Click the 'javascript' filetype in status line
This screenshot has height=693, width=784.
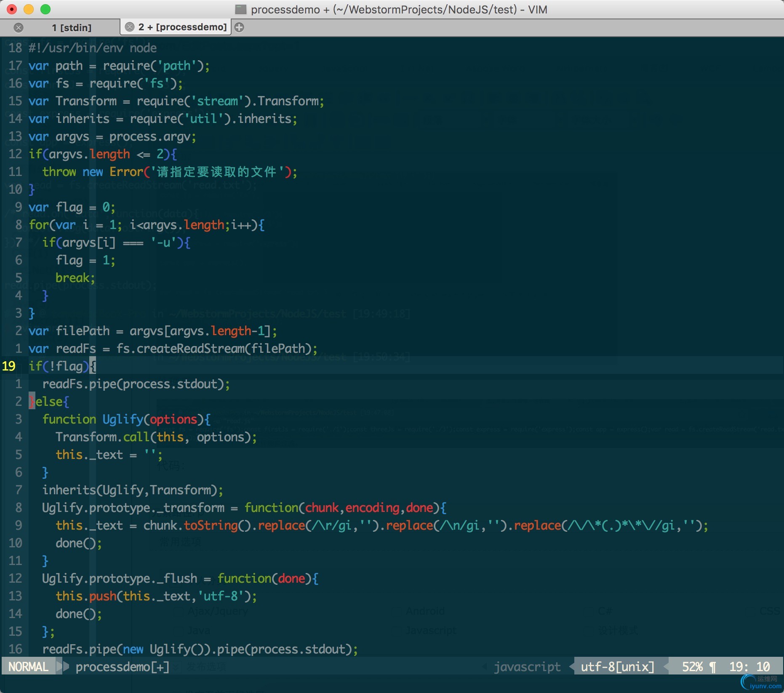527,667
